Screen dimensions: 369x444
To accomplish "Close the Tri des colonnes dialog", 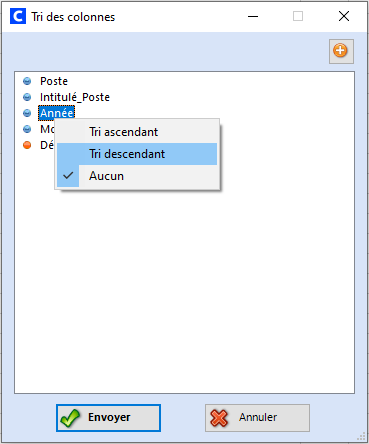I will (344, 16).
